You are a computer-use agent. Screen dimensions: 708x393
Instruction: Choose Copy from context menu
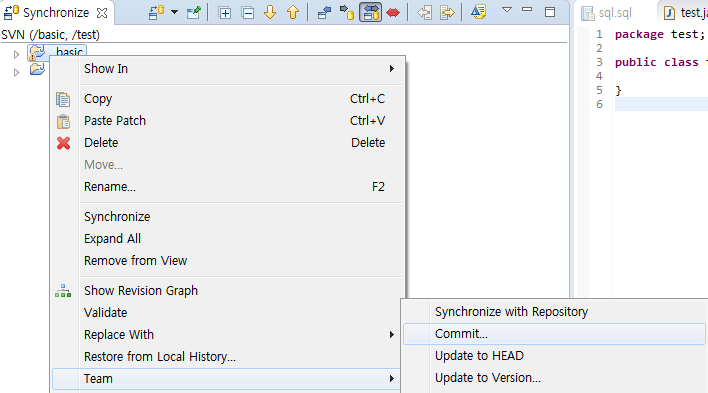pyautogui.click(x=228, y=98)
